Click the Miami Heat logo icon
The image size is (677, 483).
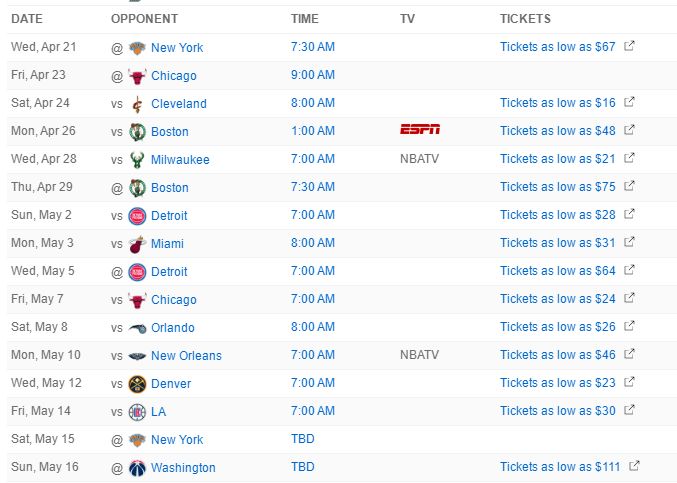coord(137,243)
